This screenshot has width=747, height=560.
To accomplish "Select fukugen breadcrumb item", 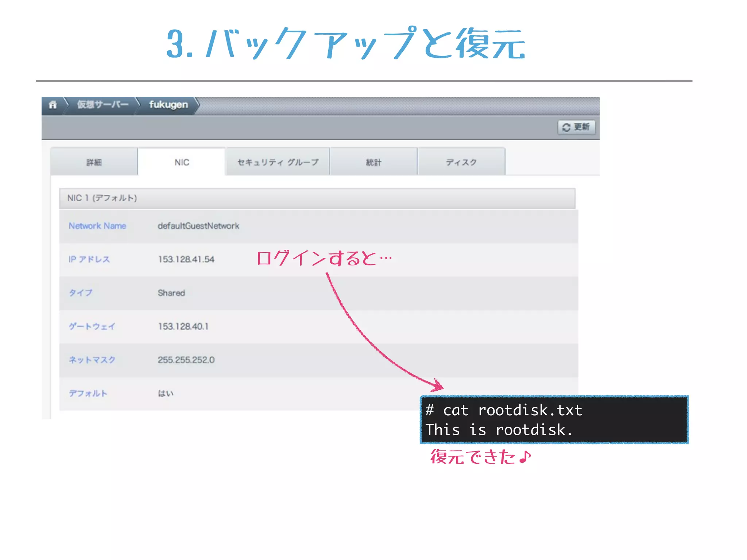I will tap(169, 105).
